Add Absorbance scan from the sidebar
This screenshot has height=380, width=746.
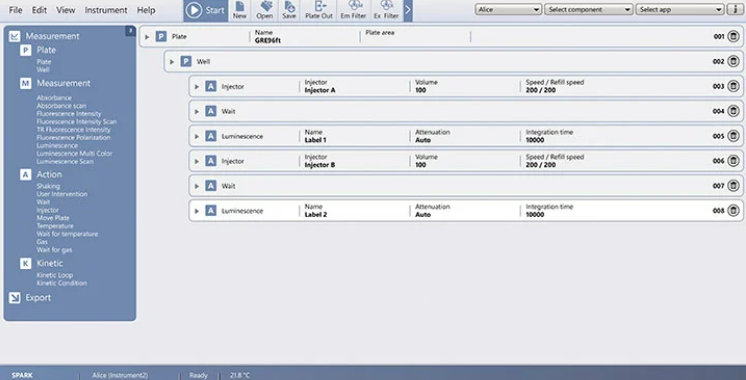[61, 106]
